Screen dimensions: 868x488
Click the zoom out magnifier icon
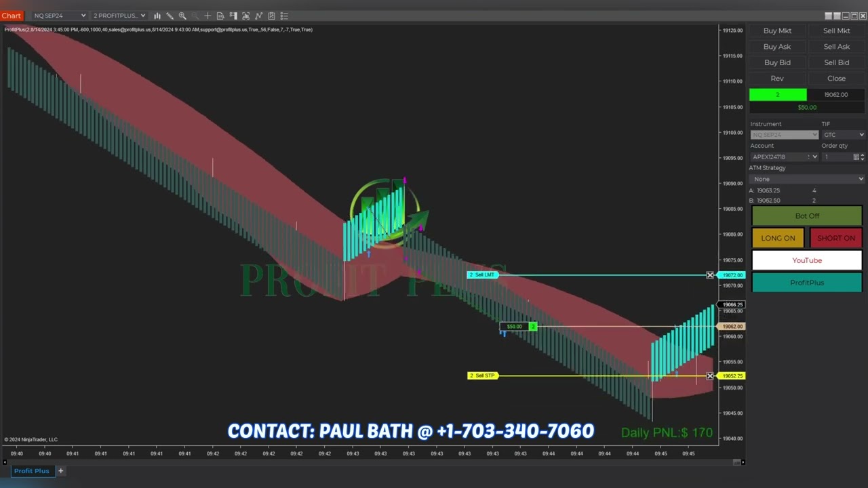(x=195, y=16)
